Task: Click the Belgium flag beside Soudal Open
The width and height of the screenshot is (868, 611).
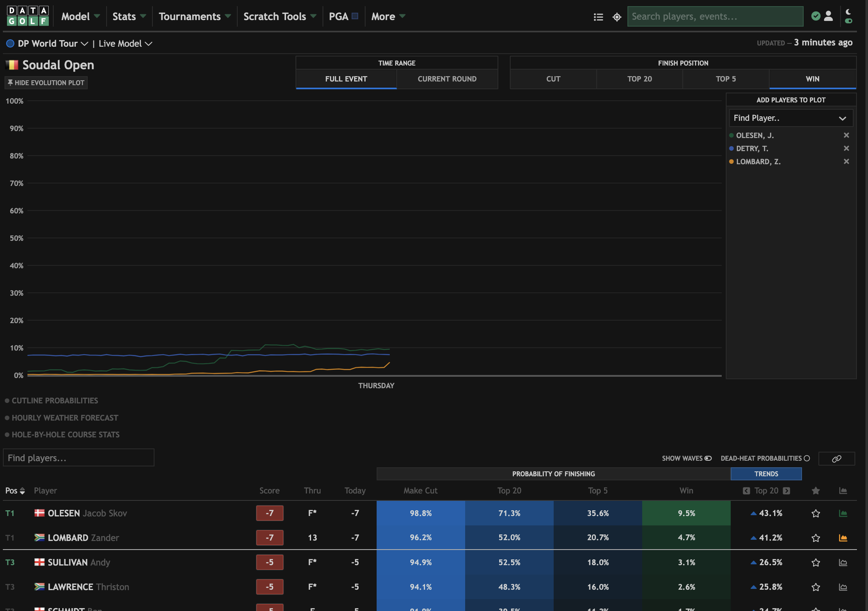Action: [12, 65]
